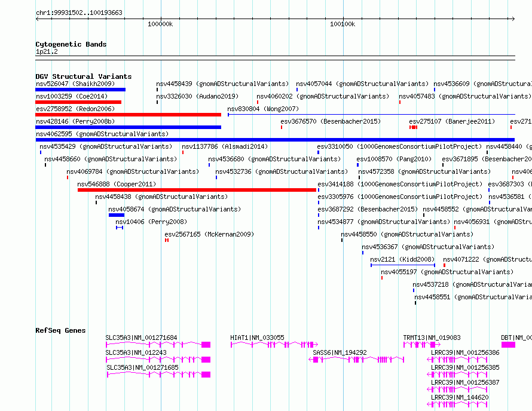Viewport: 532px width, 411px height.
Task: Click the nsv4058674 short blue bar
Action: (x=117, y=215)
